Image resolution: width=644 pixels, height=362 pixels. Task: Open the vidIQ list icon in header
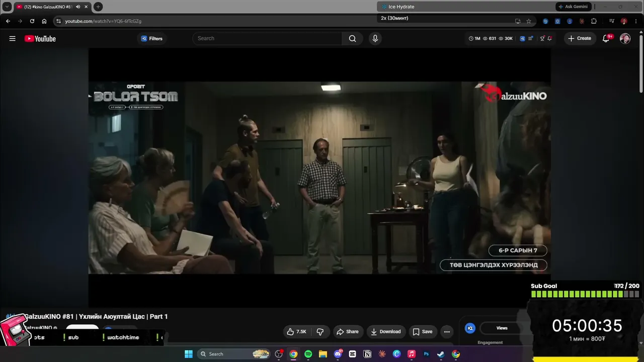pyautogui.click(x=531, y=38)
